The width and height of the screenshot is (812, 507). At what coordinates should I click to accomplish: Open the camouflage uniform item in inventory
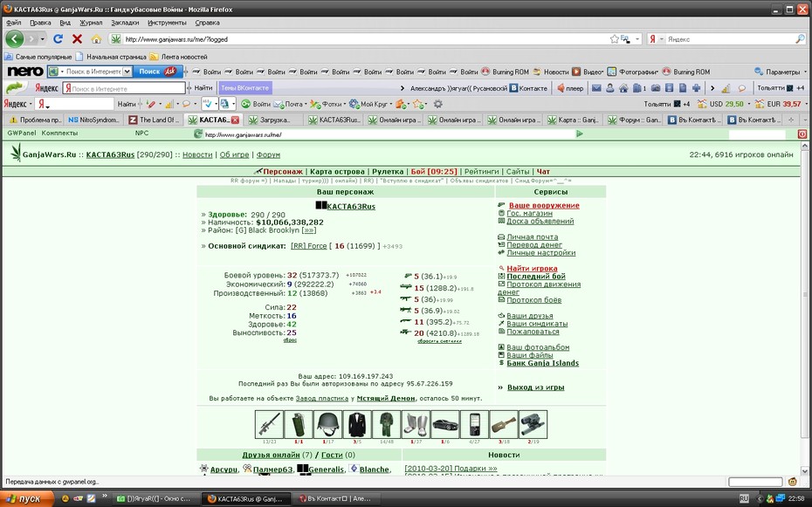[386, 424]
